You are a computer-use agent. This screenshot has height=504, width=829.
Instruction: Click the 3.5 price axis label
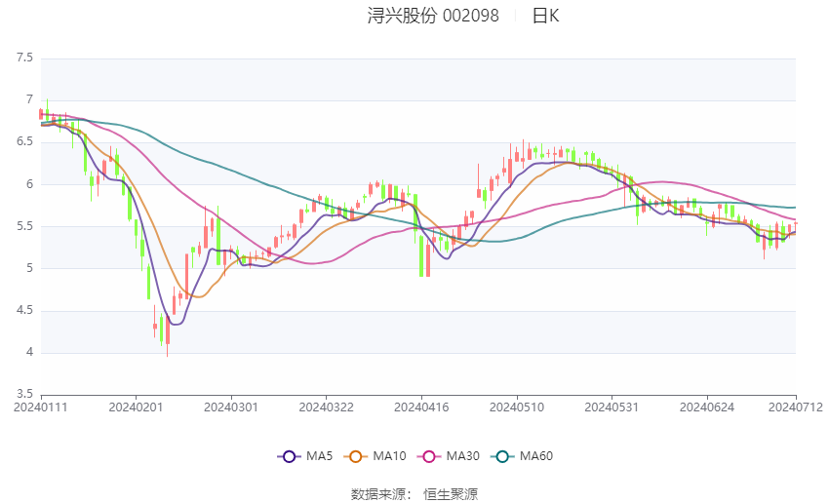[x=24, y=394]
